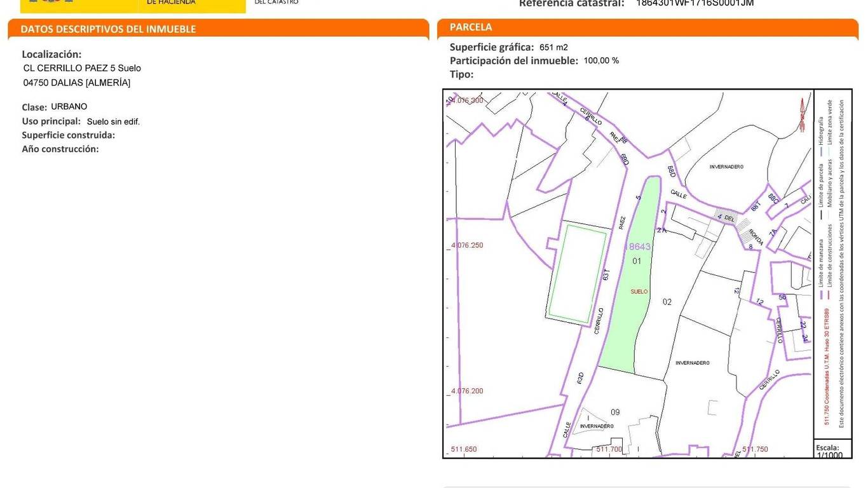868x488 pixels.
Task: Select the PARCELA section header
Action: [x=470, y=27]
